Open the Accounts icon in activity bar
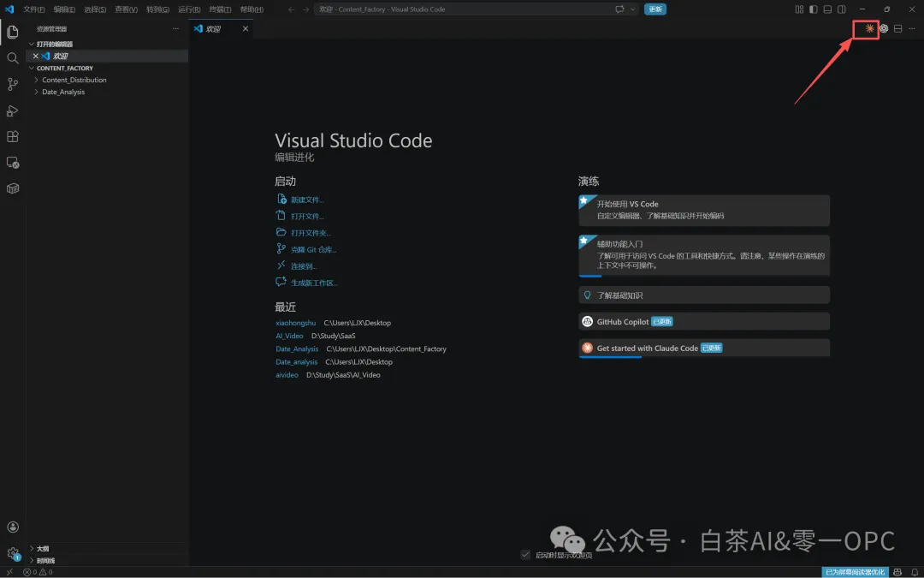 point(12,527)
